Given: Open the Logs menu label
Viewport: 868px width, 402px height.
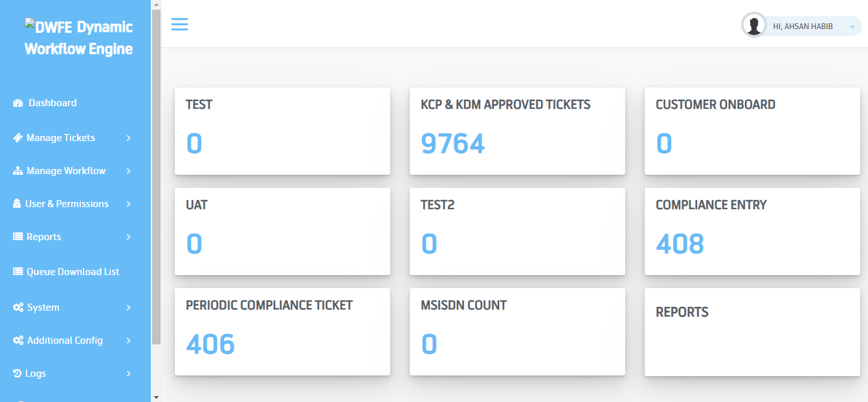Looking at the screenshot, I should point(36,374).
